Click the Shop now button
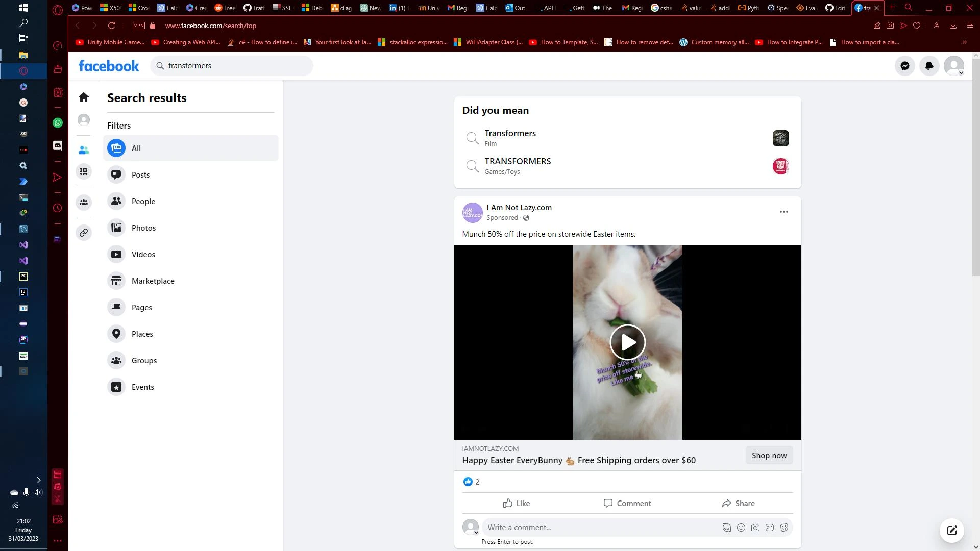 [x=769, y=456]
